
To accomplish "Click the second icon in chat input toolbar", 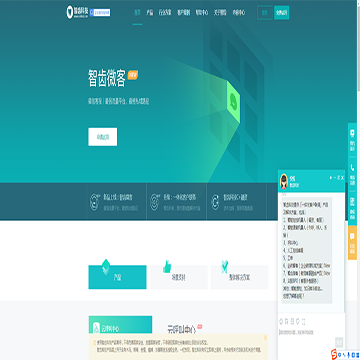I will pyautogui.click(x=287, y=322).
